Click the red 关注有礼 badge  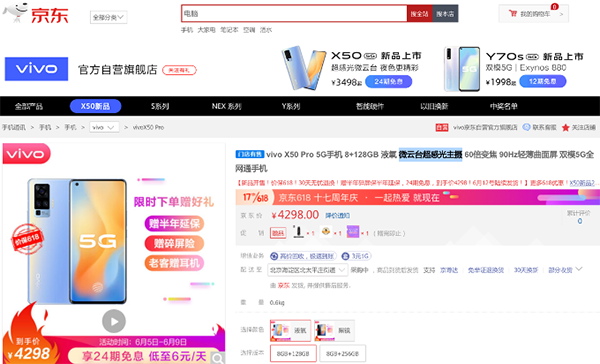click(x=179, y=70)
